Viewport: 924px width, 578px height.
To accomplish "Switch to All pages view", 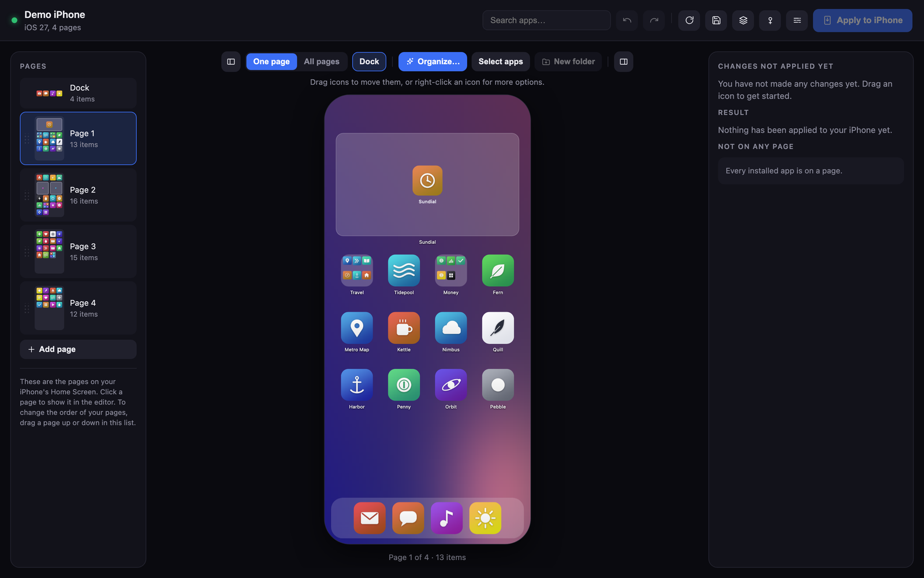I will [322, 62].
